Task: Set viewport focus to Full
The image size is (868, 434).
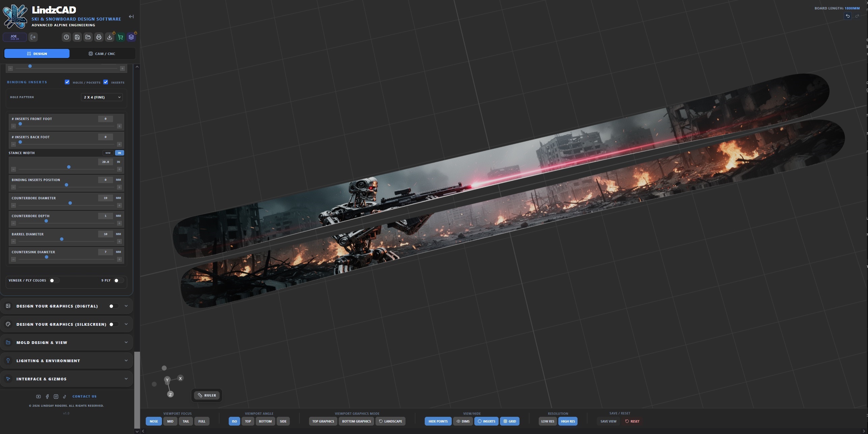Action: click(202, 421)
